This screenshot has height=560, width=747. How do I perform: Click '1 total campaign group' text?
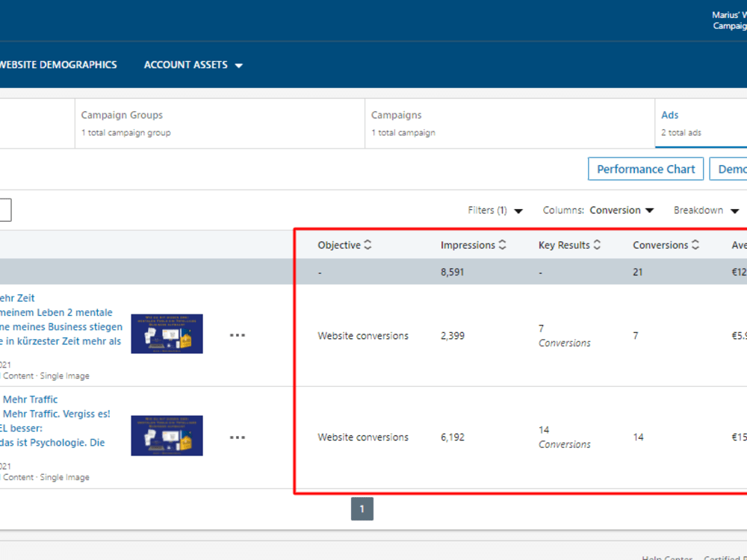(x=125, y=133)
